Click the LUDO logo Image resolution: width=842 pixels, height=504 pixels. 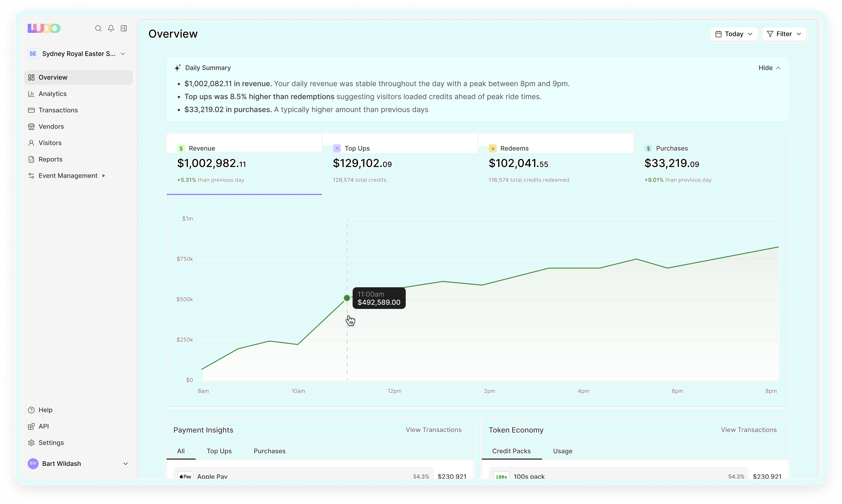click(44, 28)
